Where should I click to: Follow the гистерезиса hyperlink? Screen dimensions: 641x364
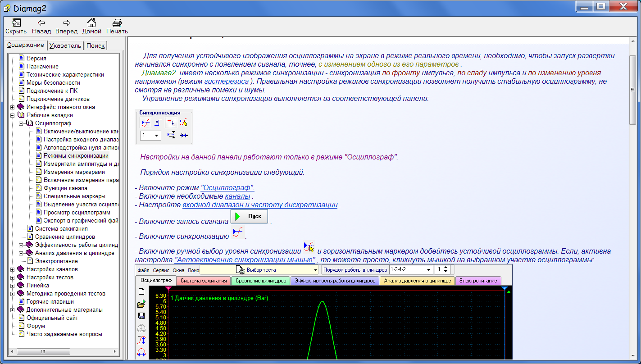226,82
